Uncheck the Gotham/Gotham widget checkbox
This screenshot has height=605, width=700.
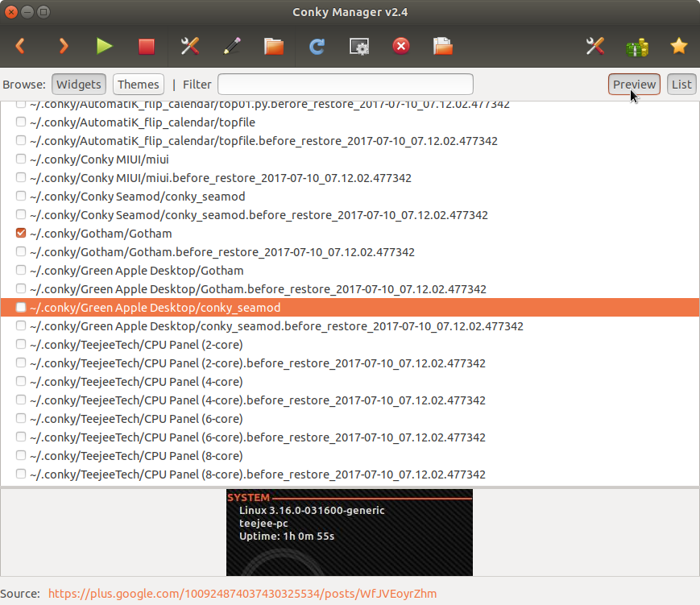tap(20, 233)
